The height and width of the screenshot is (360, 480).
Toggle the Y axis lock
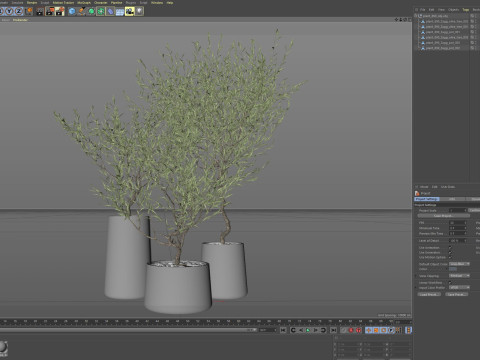(x=9, y=11)
